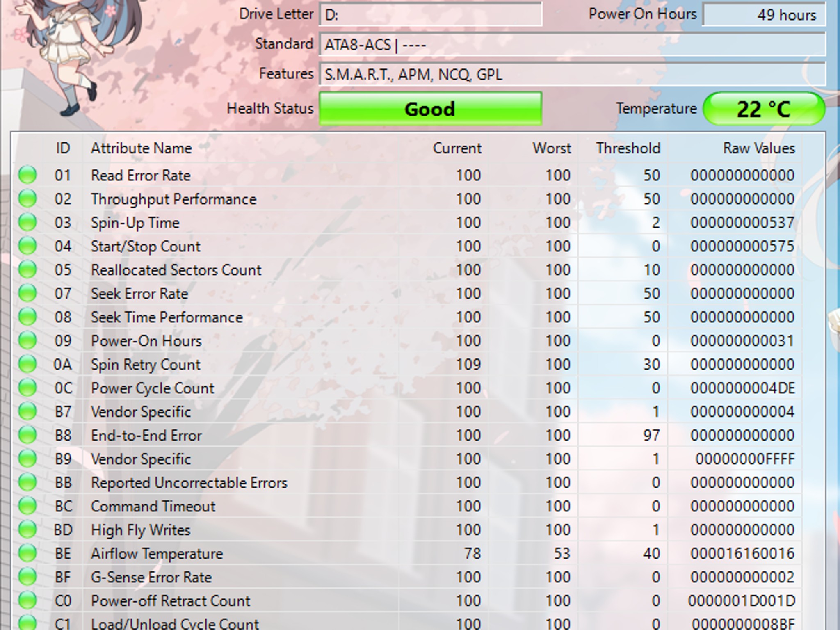
Task: Click the Threshold value 97 for End-to-End Error
Action: click(x=652, y=435)
